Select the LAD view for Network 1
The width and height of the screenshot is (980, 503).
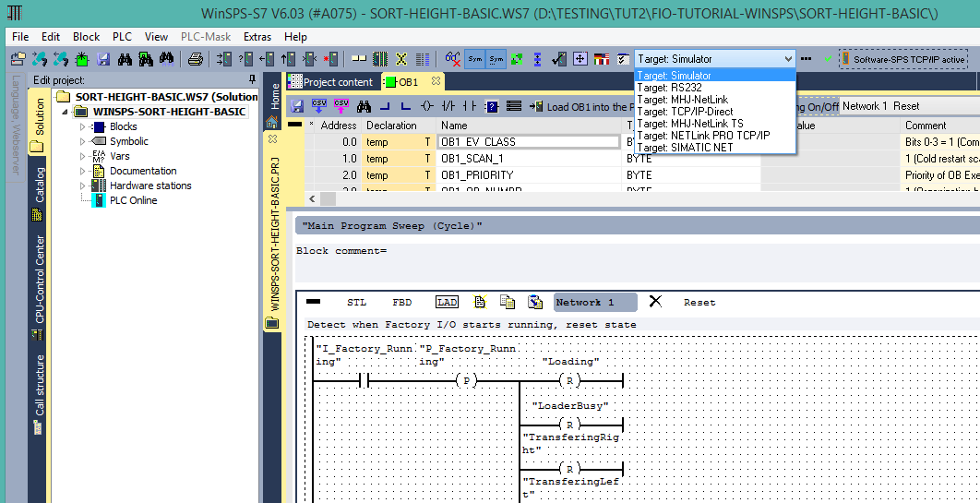tap(447, 303)
